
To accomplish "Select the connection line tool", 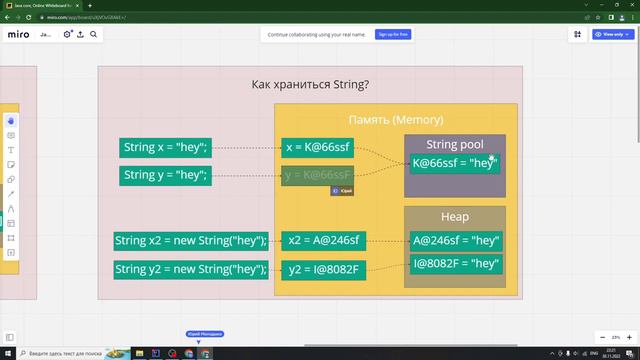I will pyautogui.click(x=11, y=194).
